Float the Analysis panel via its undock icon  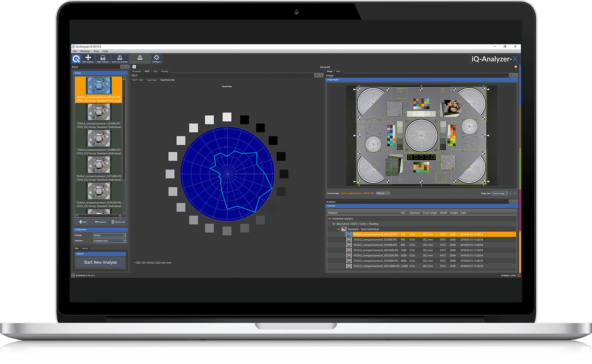[x=511, y=202]
